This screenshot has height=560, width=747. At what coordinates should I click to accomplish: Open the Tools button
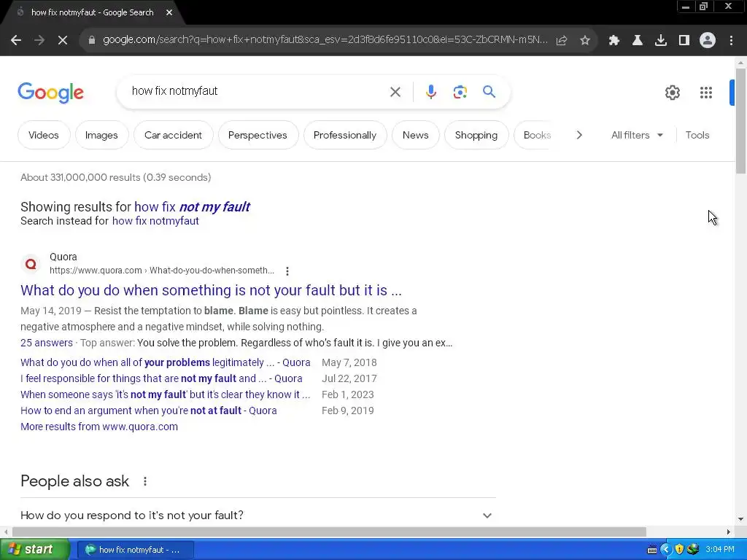point(697,135)
